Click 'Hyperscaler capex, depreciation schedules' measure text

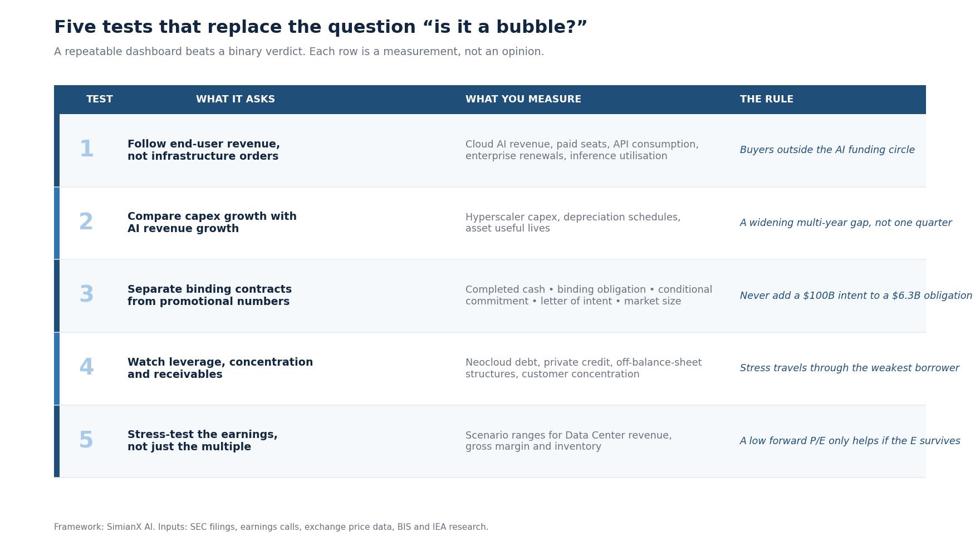point(573,223)
